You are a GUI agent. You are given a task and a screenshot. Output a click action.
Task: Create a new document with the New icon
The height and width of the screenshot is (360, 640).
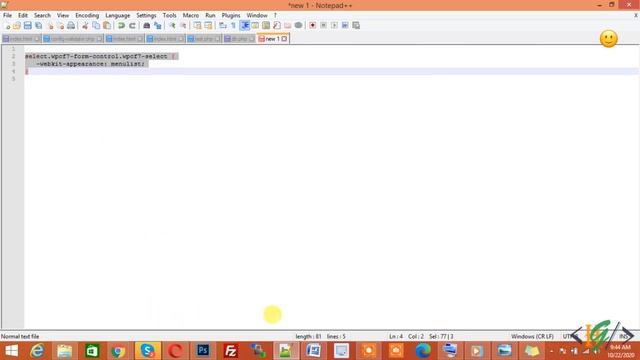(x=7, y=26)
